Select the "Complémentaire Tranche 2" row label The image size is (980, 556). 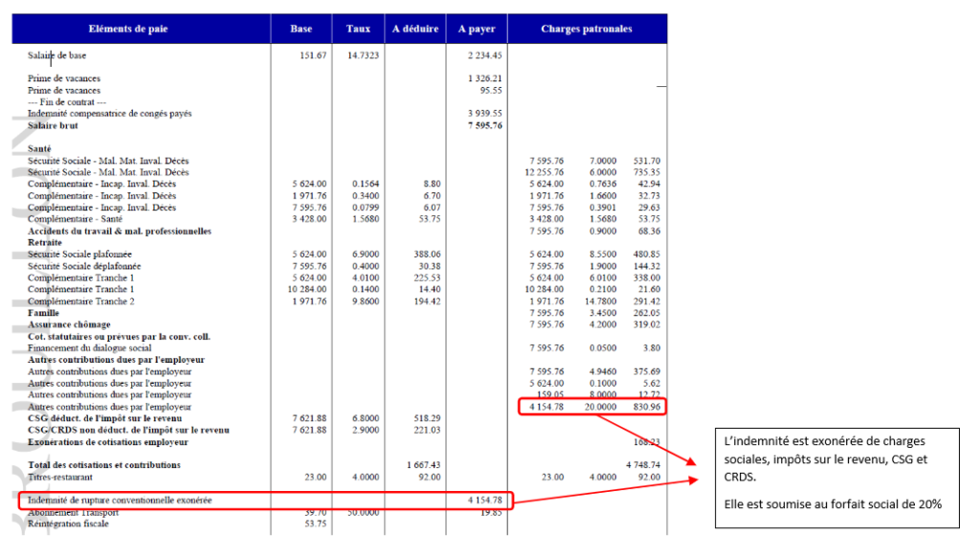pos(80,301)
